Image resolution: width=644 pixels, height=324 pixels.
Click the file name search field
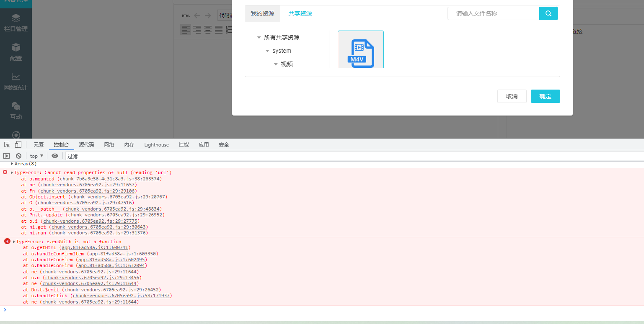(493, 13)
